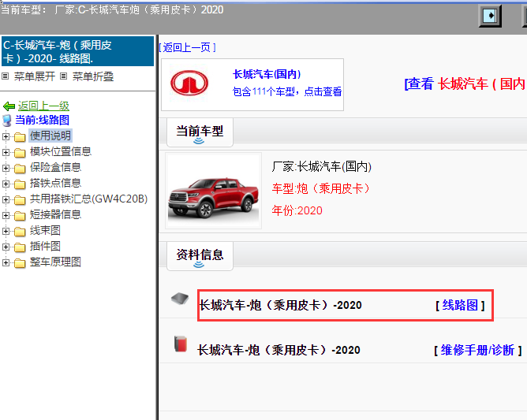Viewport: 527px width, 420px height.
Task: Click the 长城汽车(国内) brand link
Action: coord(267,74)
